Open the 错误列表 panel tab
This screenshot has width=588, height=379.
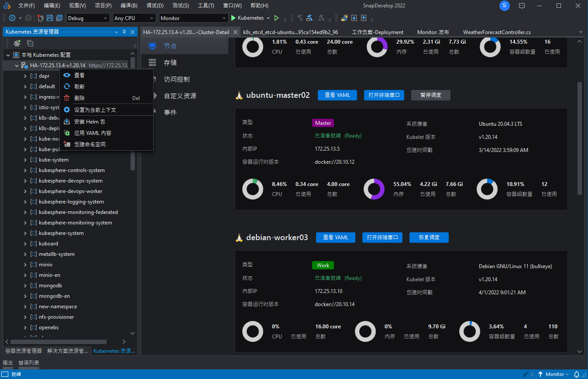[29, 363]
